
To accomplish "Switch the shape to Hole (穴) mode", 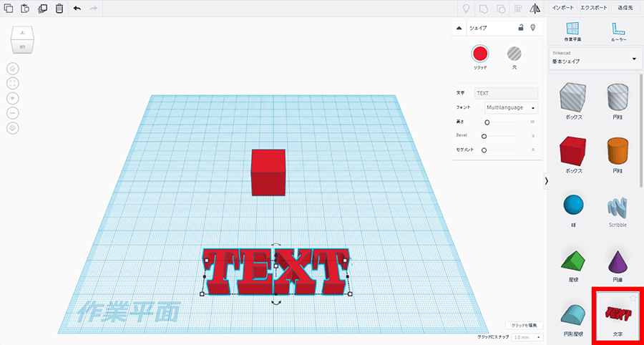I will [x=514, y=53].
